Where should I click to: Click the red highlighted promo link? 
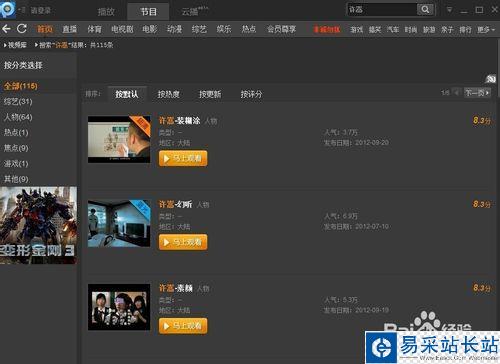coord(327,30)
